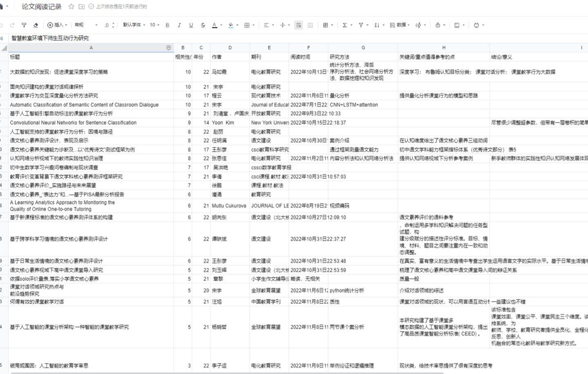588x374 pixels.
Task: Click the template panel icon
Action: [x=457, y=25]
